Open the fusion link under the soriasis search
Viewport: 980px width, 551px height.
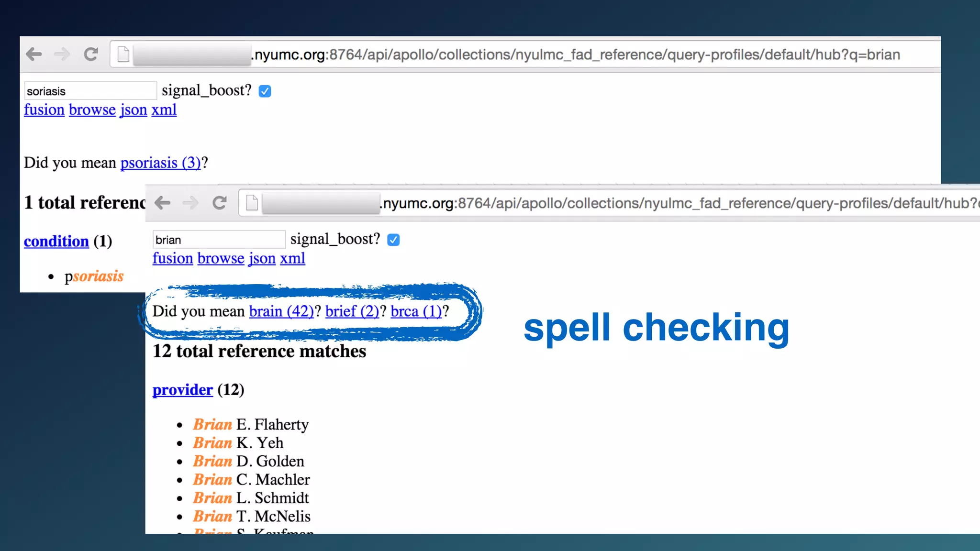click(44, 110)
